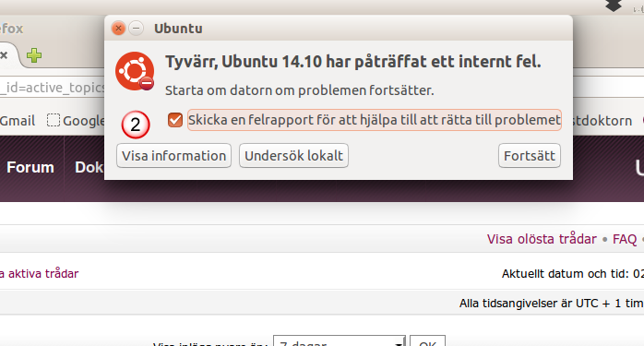Click the text 'Starta om datorn om problemen fortsätter'

(x=300, y=90)
